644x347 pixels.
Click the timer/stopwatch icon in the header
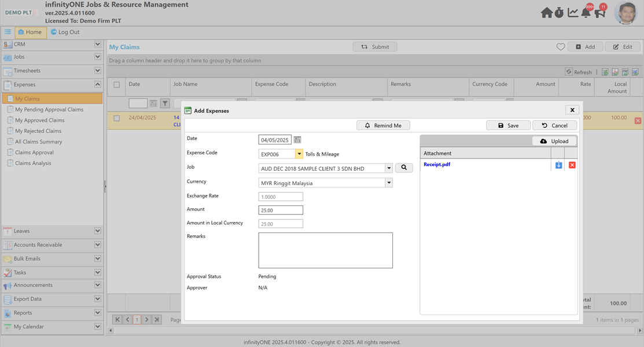pyautogui.click(x=560, y=12)
